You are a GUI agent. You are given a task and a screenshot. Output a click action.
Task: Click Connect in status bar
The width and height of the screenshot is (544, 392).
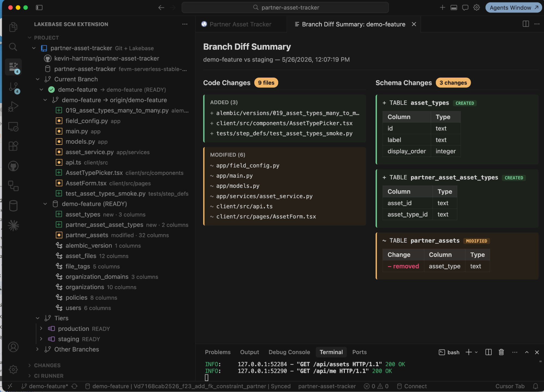[x=412, y=386]
